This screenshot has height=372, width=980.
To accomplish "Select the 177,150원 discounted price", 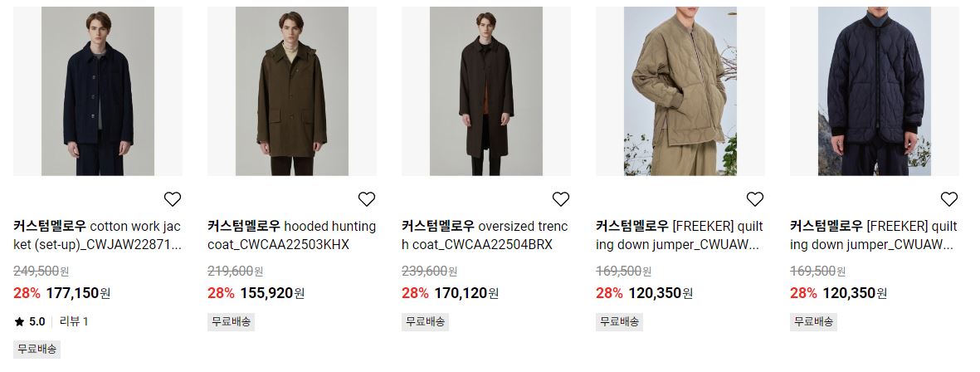I will coord(78,293).
